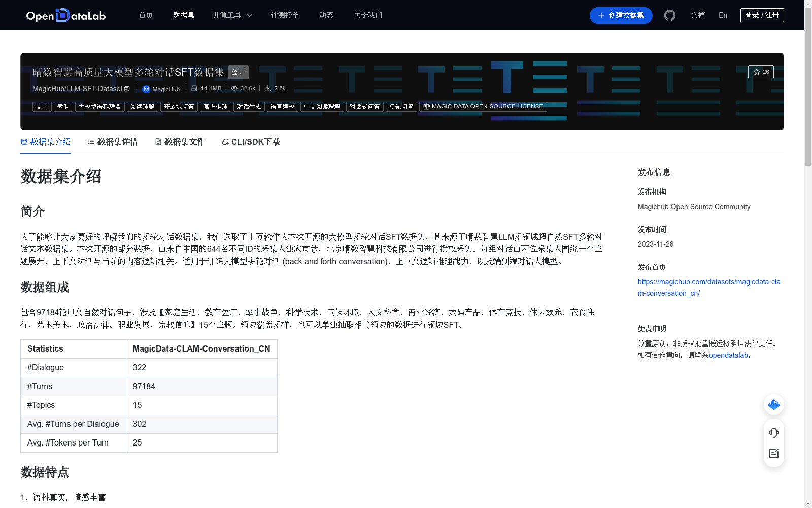This screenshot has width=812, height=508.
Task: Click the 大模型语料联盟 tag
Action: coord(100,107)
